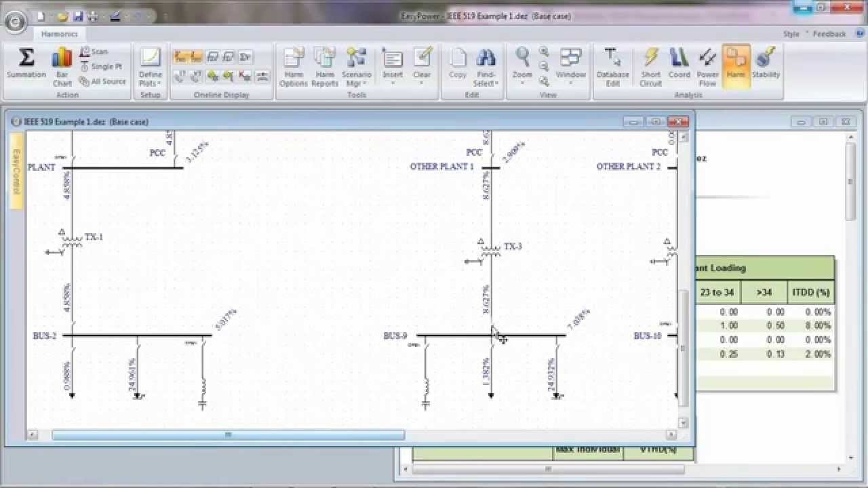Select the Single Pt option
This screenshot has height=488, width=868.
pyautogui.click(x=100, y=66)
